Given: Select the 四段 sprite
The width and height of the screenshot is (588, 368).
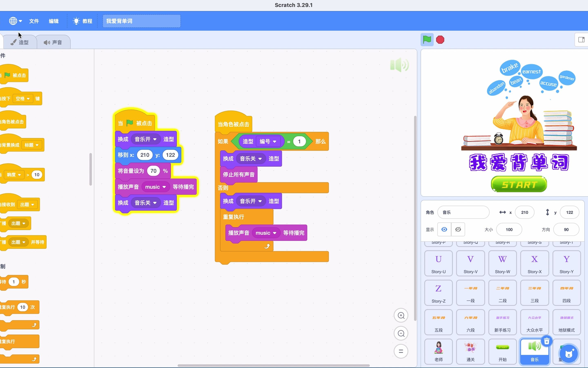Looking at the screenshot, I should coord(567,293).
